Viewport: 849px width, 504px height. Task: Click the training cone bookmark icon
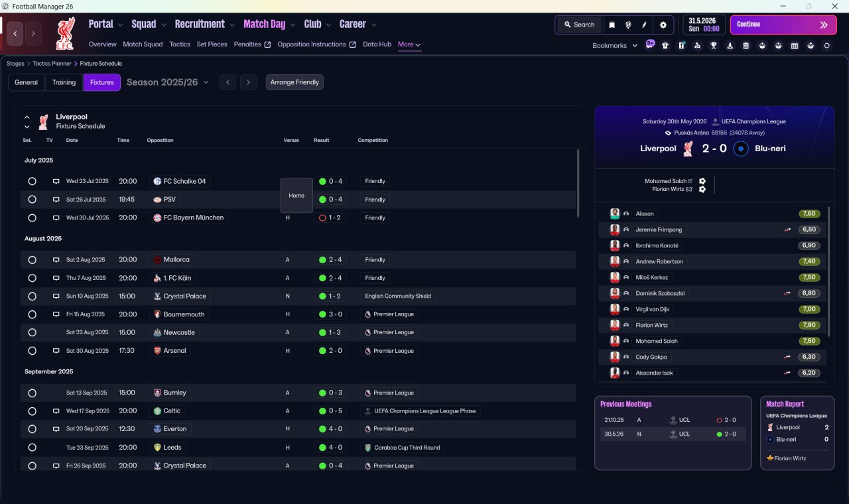tap(730, 46)
